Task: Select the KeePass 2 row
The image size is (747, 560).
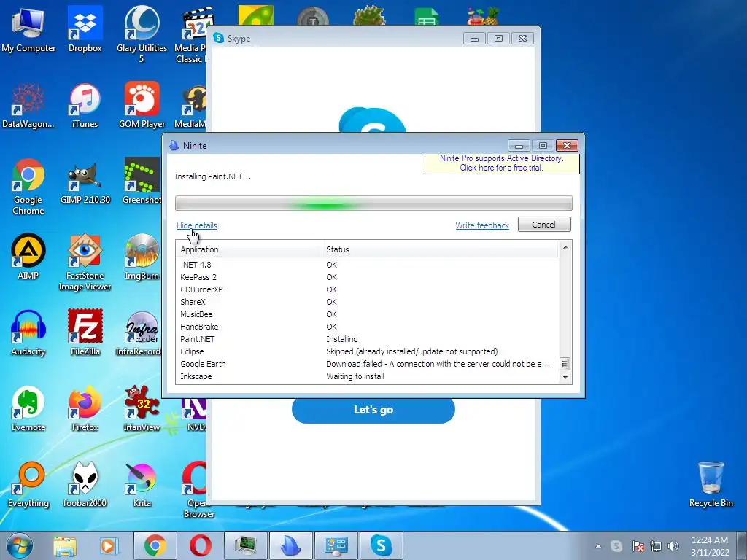Action: click(367, 277)
